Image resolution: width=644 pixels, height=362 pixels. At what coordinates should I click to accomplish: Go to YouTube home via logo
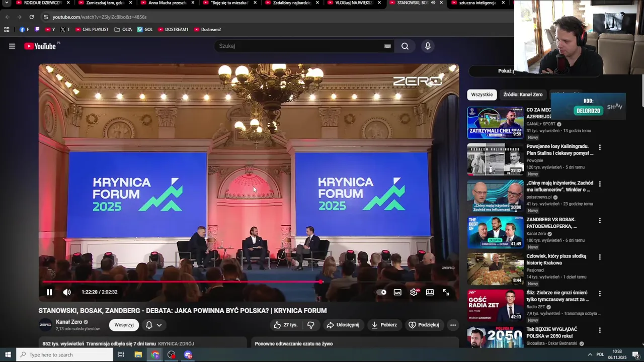coord(40,46)
